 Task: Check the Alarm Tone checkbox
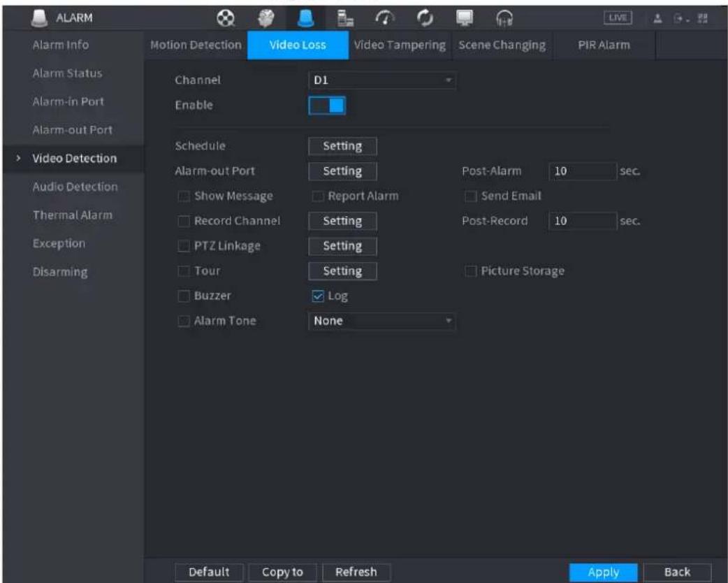(184, 321)
